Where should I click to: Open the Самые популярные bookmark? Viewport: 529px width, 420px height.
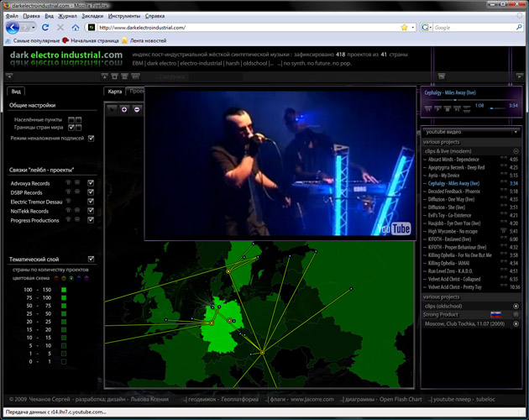[33, 40]
